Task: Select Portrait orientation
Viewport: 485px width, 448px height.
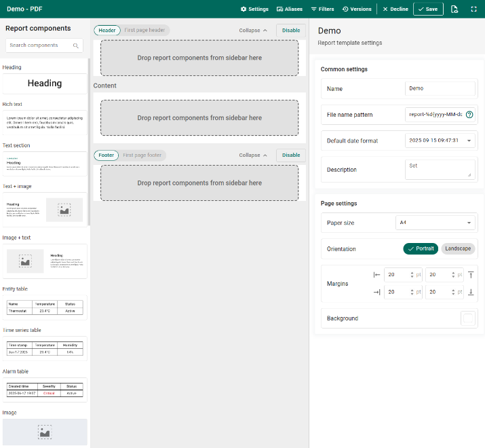Action: (x=421, y=248)
